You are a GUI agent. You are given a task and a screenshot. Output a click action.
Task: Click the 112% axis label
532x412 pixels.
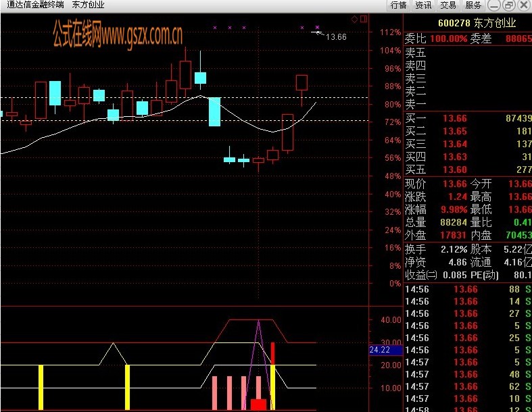[390, 32]
